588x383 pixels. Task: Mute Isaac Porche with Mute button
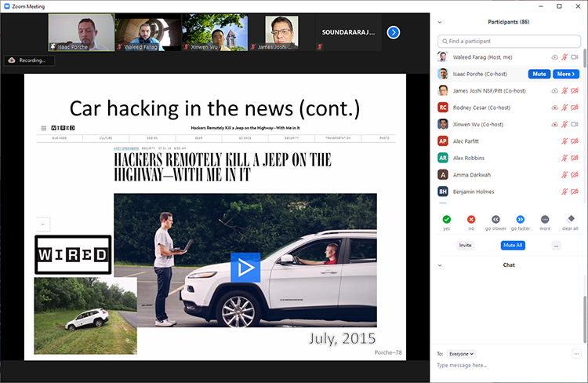(x=539, y=74)
